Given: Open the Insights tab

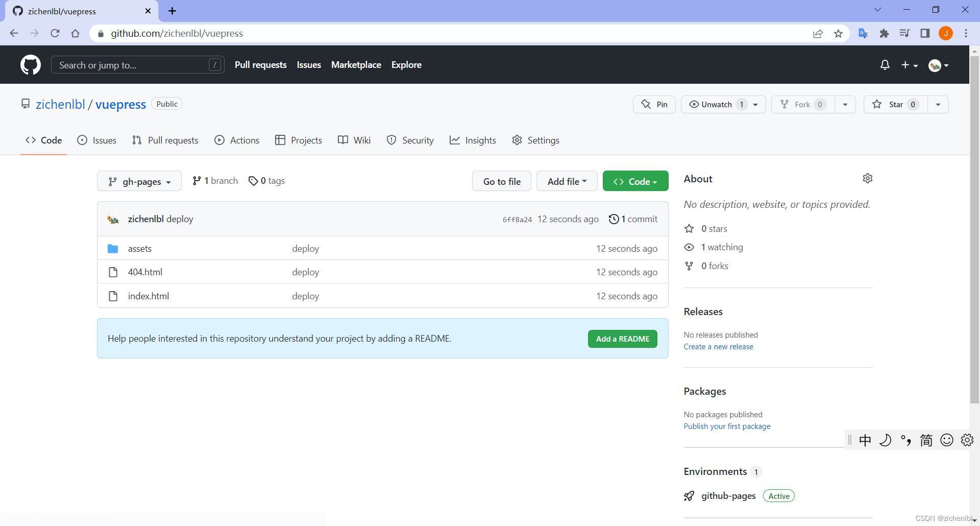Looking at the screenshot, I should (x=473, y=140).
